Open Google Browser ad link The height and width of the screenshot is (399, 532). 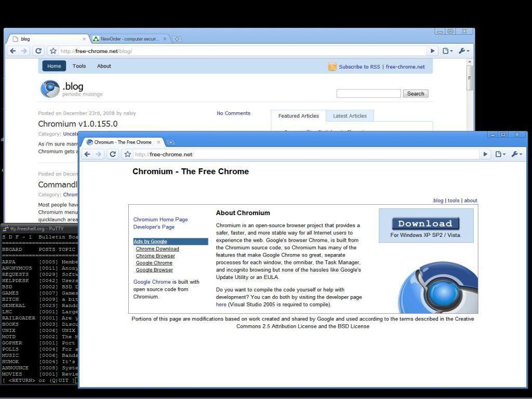pyautogui.click(x=154, y=270)
